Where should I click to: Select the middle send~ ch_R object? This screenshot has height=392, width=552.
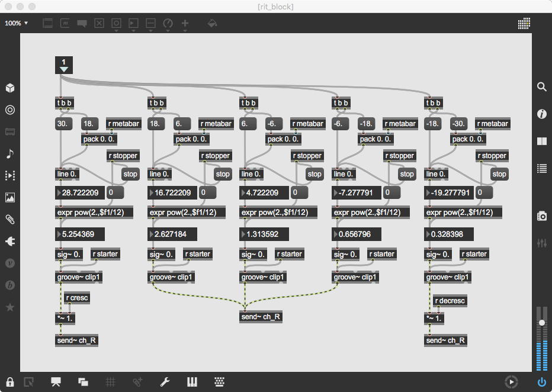[261, 317]
